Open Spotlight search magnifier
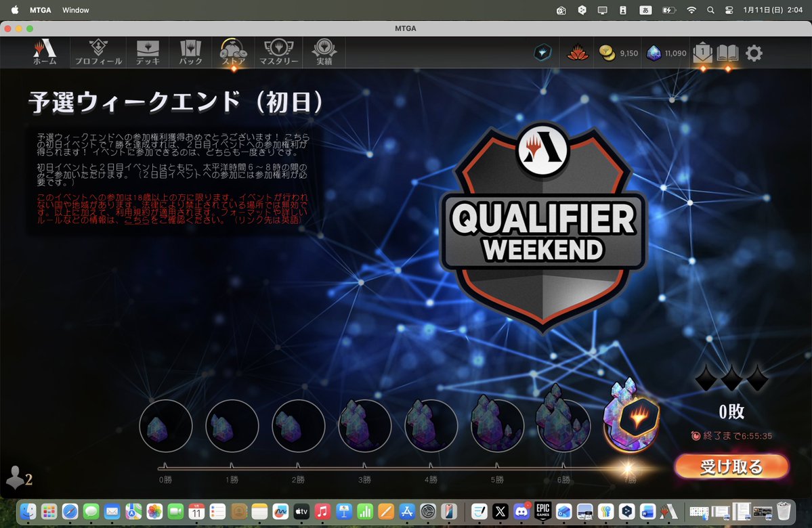The width and height of the screenshot is (812, 528). [x=710, y=10]
